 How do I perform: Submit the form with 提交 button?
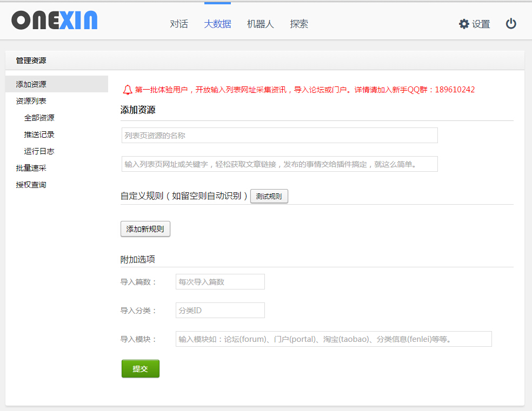click(x=140, y=369)
